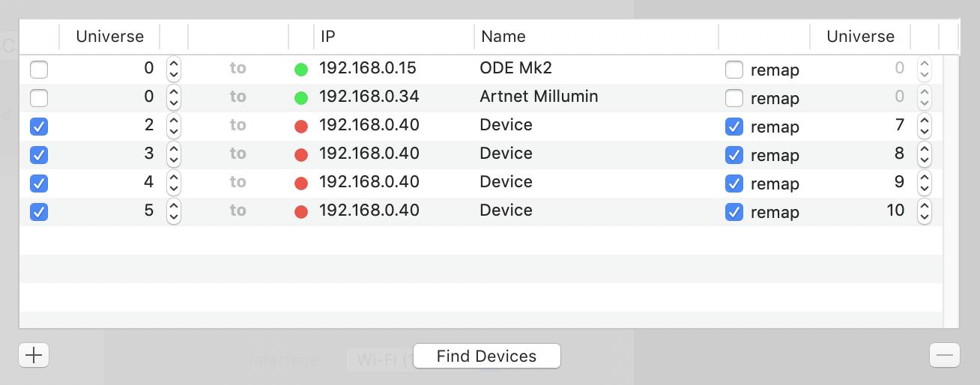Click remapped universe 7 stepper arrows
Image resolution: width=980 pixels, height=385 pixels.
pyautogui.click(x=925, y=127)
